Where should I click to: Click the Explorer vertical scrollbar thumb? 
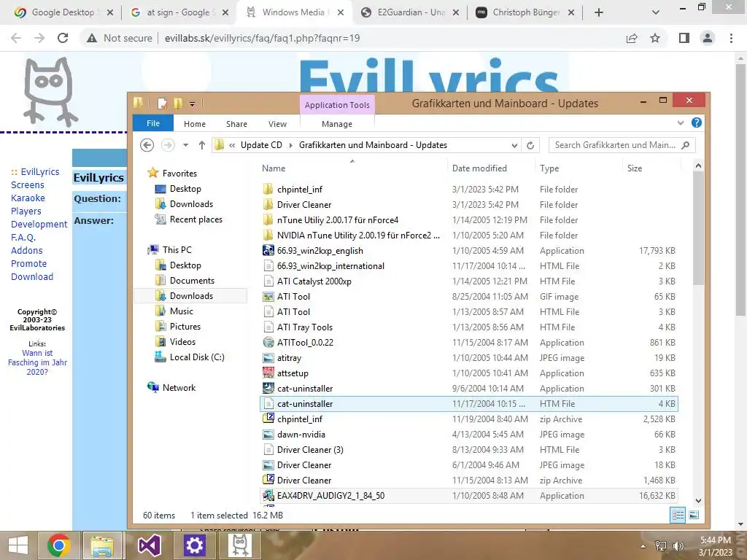[698, 228]
